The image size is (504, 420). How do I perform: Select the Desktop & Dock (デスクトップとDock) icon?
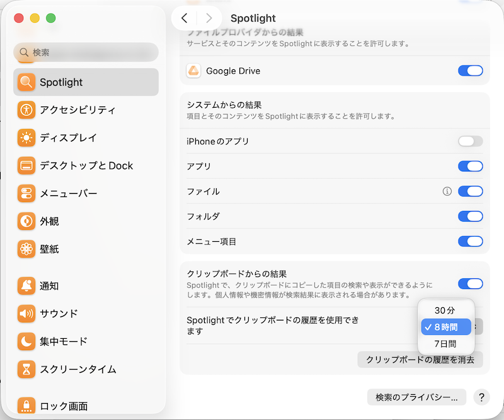click(26, 166)
